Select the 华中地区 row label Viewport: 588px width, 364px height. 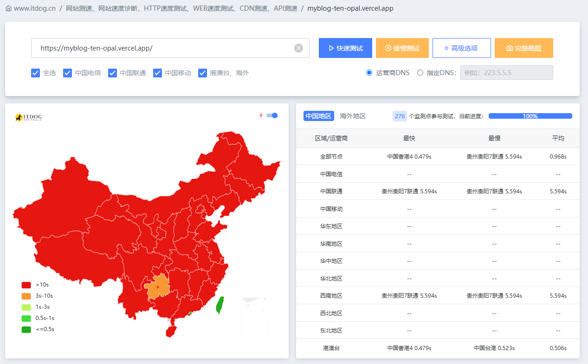331,261
